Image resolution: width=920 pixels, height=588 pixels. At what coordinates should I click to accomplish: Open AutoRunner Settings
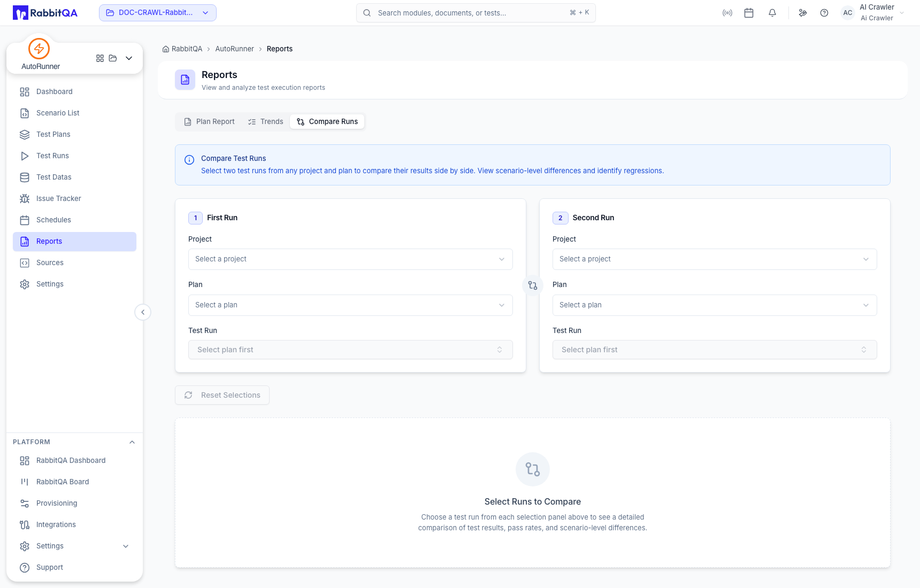tap(74, 284)
